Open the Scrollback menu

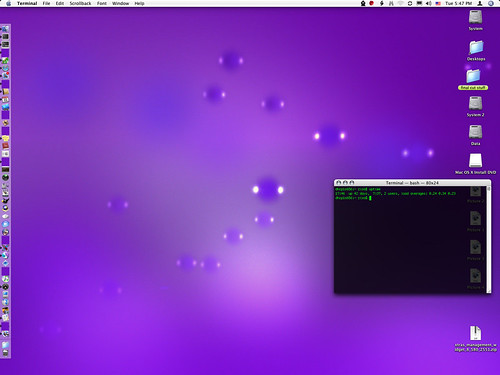click(80, 3)
